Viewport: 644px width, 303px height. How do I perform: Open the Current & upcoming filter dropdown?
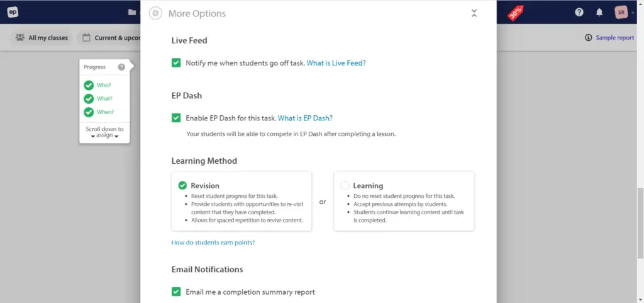pos(111,38)
